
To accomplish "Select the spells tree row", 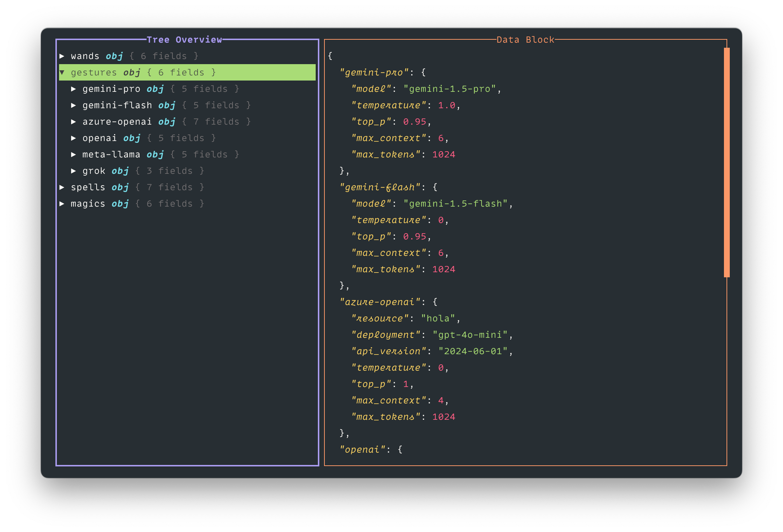I will (x=187, y=187).
